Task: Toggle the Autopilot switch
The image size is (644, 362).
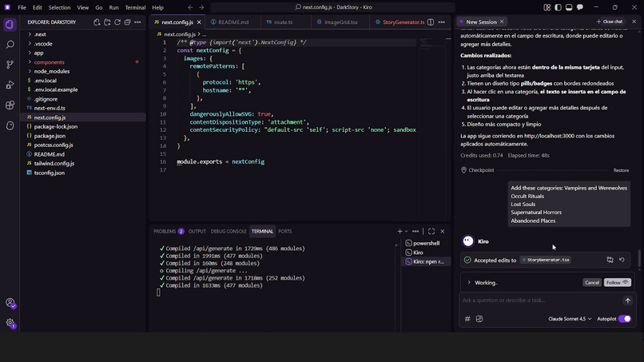Action: click(624, 319)
